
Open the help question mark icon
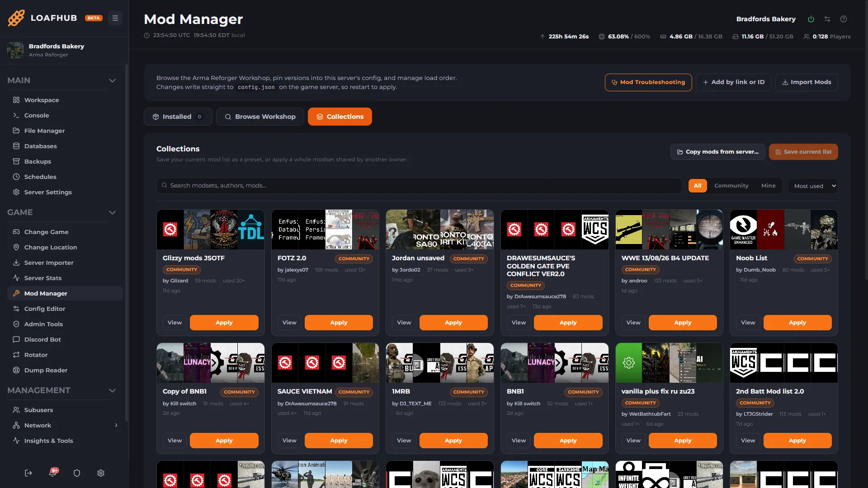844,19
